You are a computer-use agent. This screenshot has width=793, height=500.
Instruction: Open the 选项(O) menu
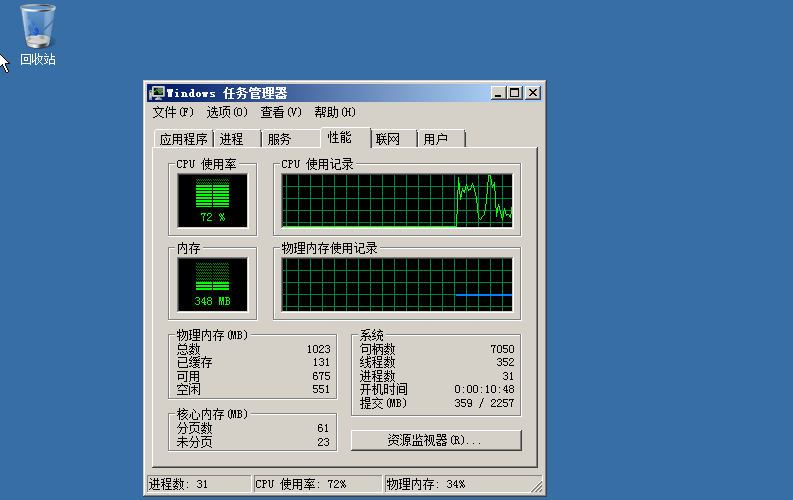point(227,112)
